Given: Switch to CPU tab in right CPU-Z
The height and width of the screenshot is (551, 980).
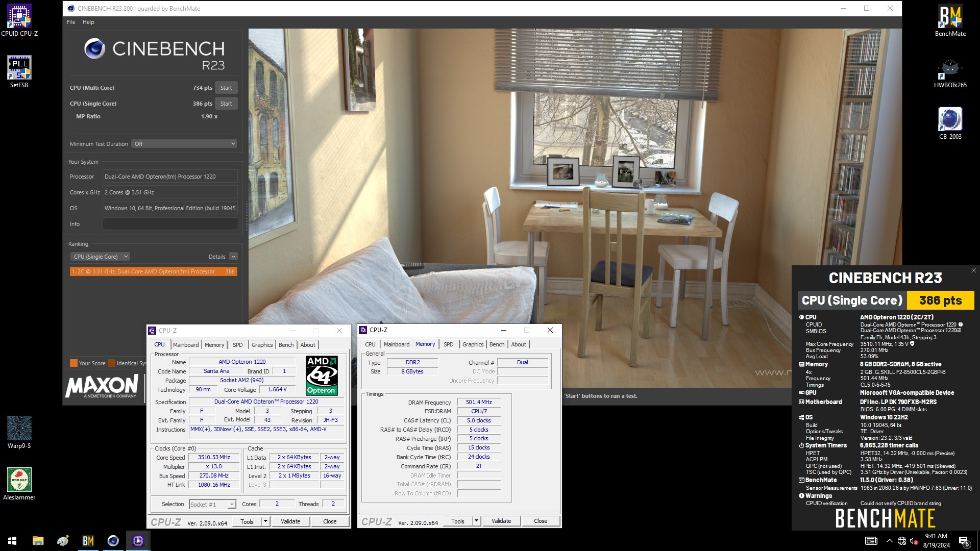Looking at the screenshot, I should pyautogui.click(x=370, y=344).
